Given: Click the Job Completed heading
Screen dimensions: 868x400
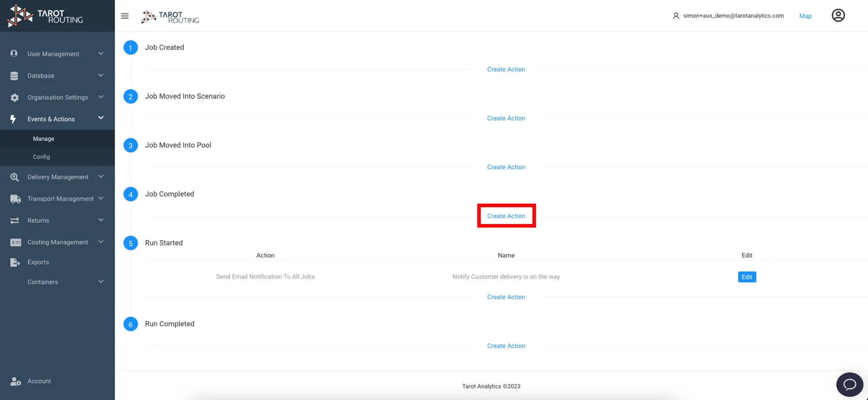Looking at the screenshot, I should (169, 194).
